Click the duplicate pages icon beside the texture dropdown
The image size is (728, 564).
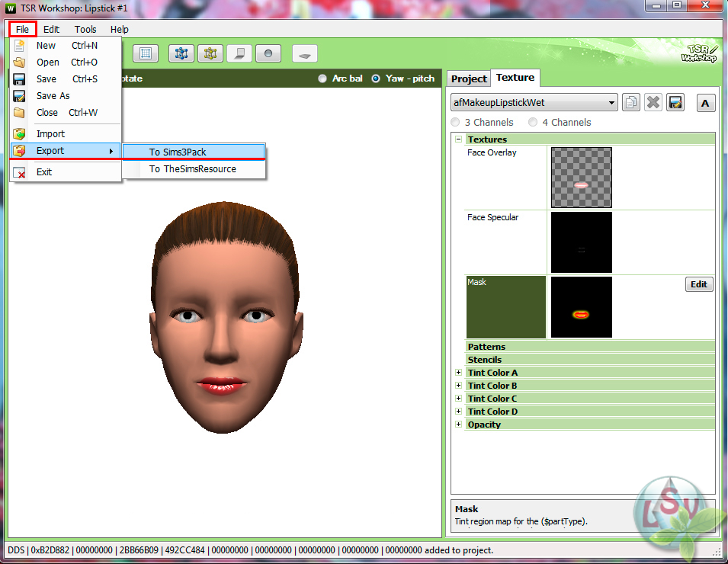pos(631,102)
